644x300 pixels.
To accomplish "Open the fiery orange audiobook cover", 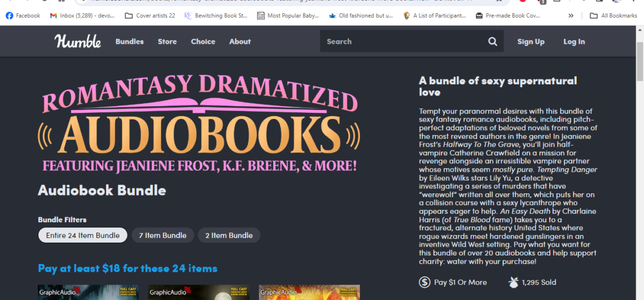I will [x=309, y=292].
